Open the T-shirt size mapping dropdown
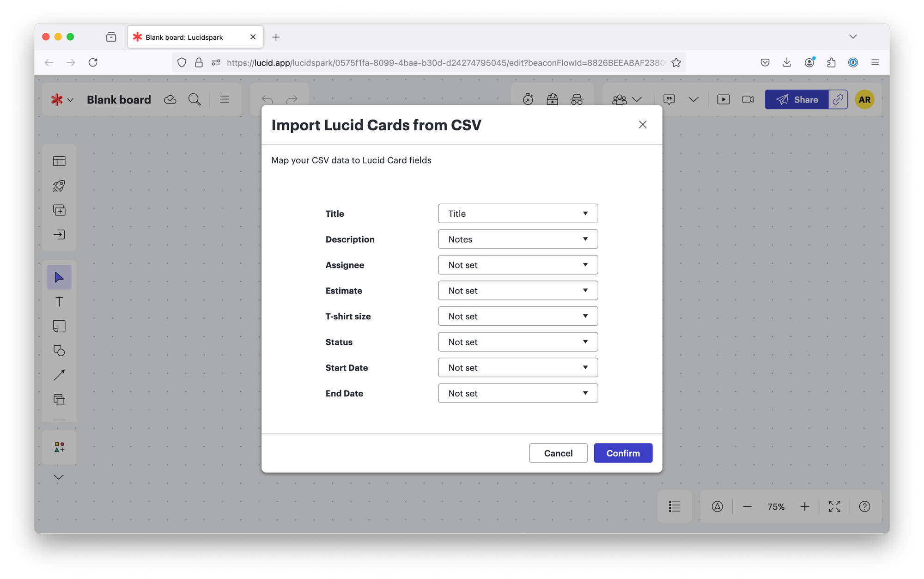 pyautogui.click(x=518, y=317)
